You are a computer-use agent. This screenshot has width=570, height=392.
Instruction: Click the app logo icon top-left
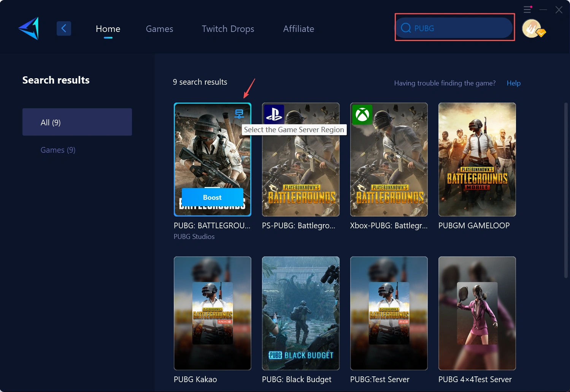click(x=28, y=28)
